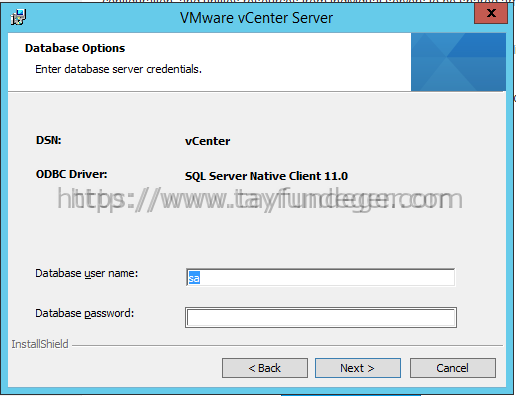Viewport: 516px width, 396px height.
Task: Click the installer icon in title bar
Action: 18,17
